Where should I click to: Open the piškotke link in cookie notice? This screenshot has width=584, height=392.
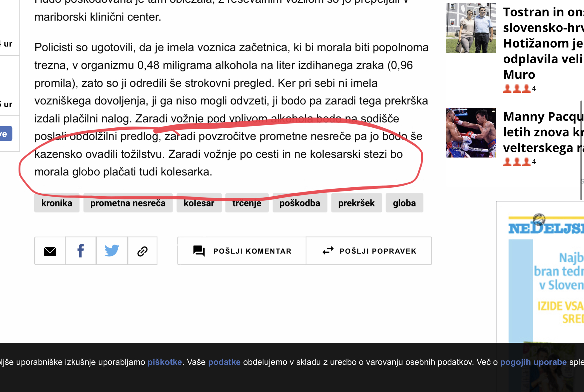point(165,362)
